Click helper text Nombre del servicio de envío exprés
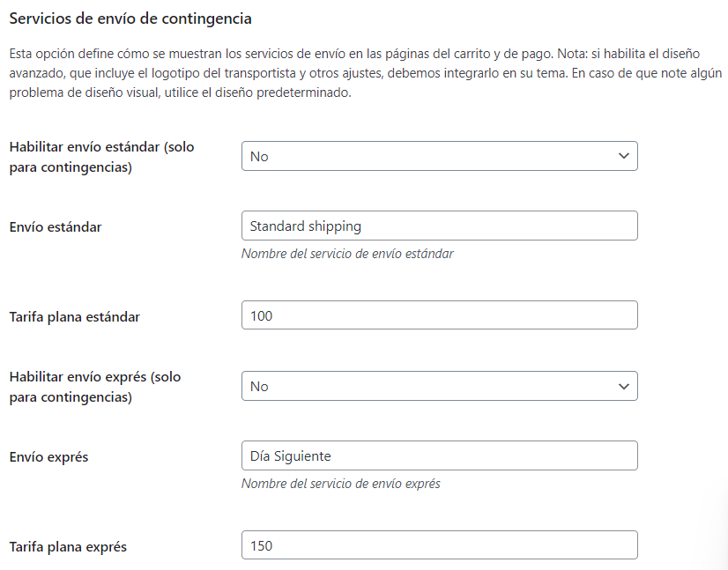This screenshot has height=570, width=728. [x=341, y=483]
